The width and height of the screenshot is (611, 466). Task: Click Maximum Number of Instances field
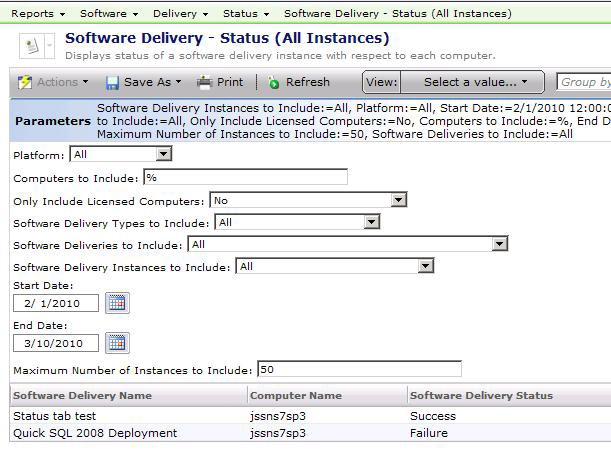click(359, 369)
